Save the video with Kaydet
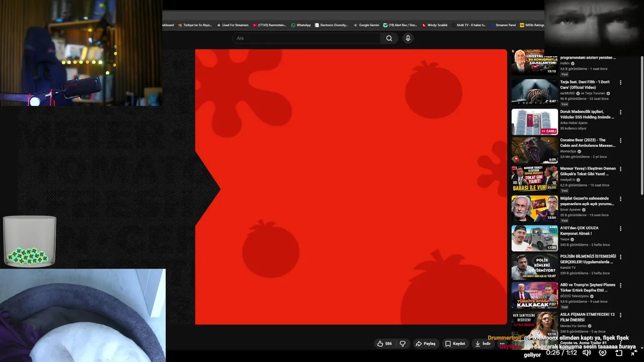The image size is (644, 362). (455, 344)
